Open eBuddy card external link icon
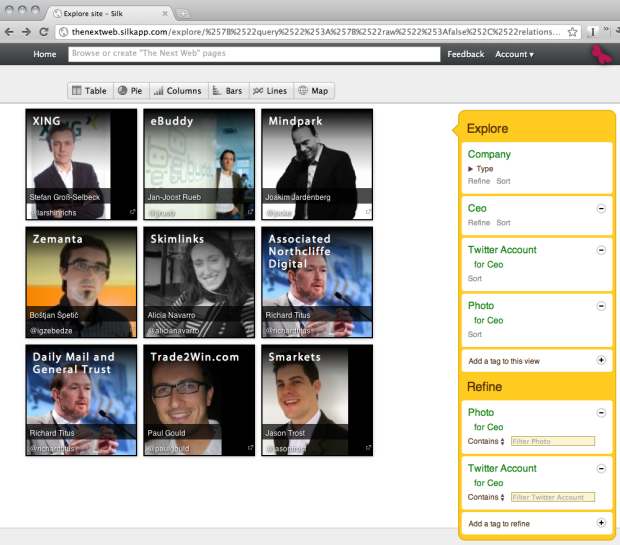 [x=250, y=212]
